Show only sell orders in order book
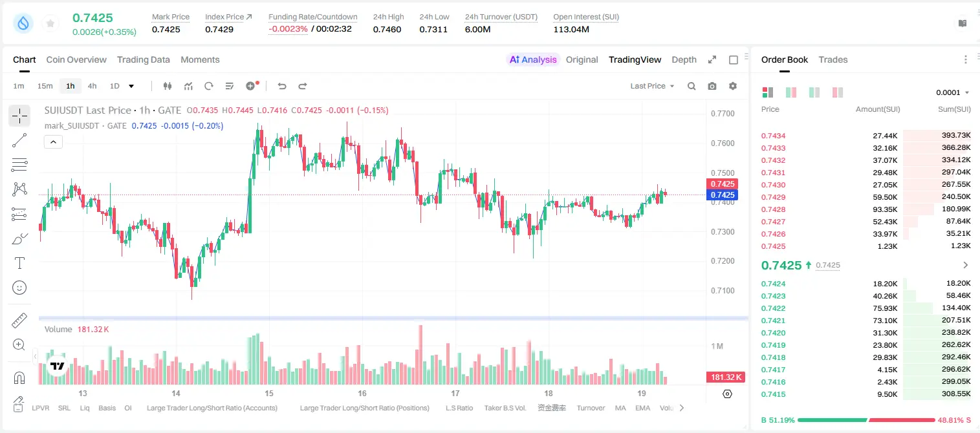980x433 pixels. pyautogui.click(x=838, y=92)
